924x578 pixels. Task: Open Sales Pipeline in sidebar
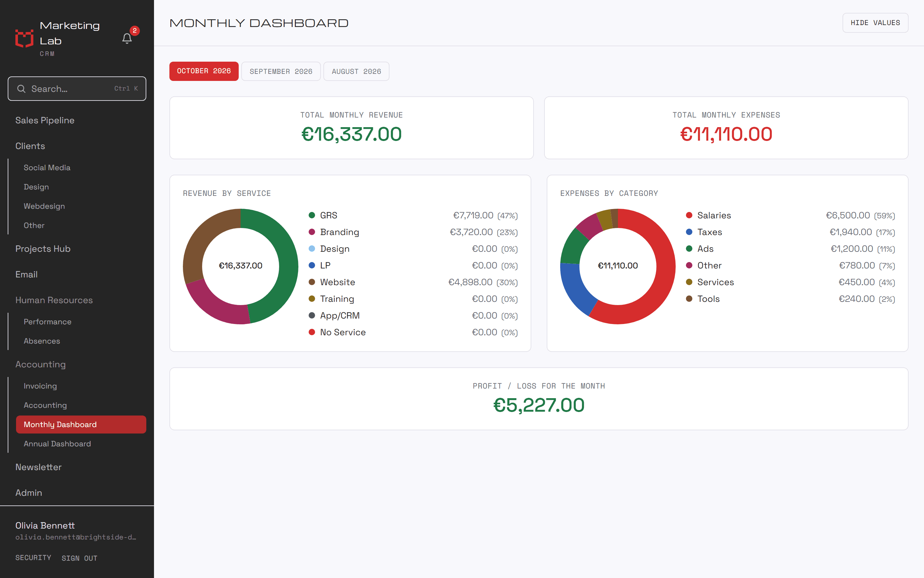coord(45,120)
